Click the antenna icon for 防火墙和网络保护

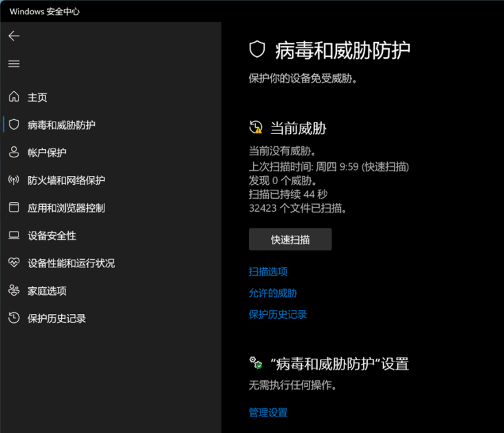coord(14,180)
